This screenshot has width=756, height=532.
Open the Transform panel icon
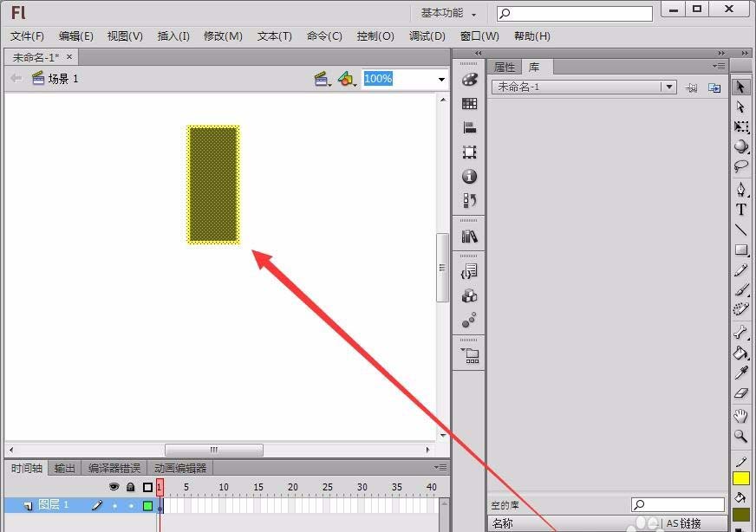[x=469, y=152]
